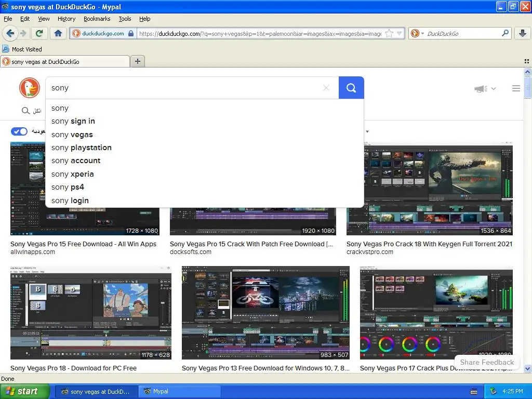
Task: Choose the suggestion 'sony account'
Action: (205, 161)
